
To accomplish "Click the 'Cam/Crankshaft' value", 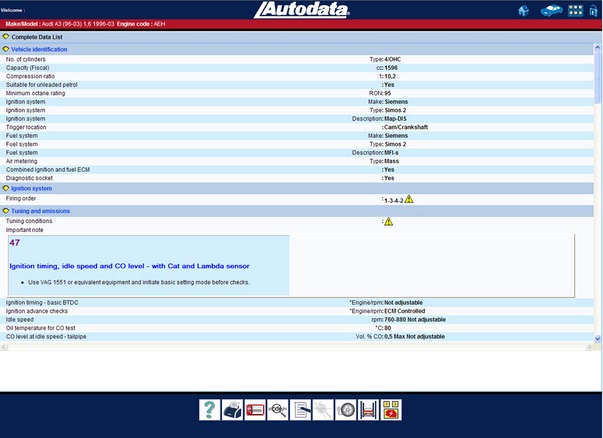I will click(x=406, y=127).
